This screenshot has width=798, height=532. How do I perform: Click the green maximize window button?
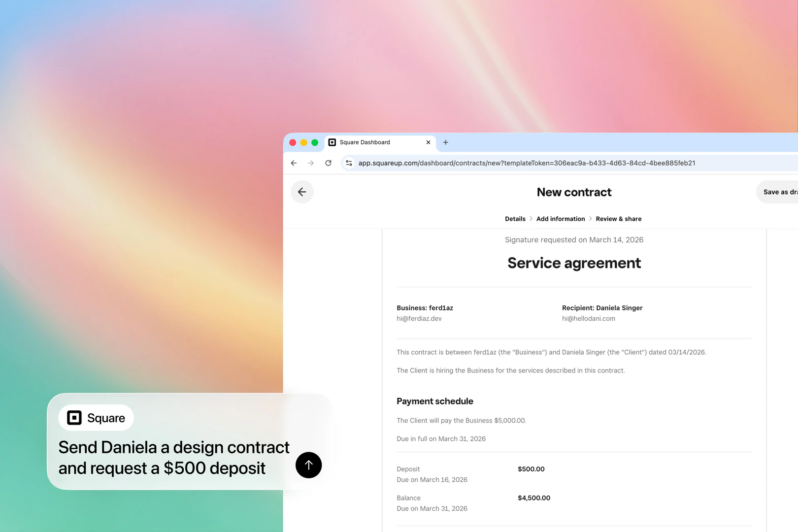pyautogui.click(x=315, y=142)
